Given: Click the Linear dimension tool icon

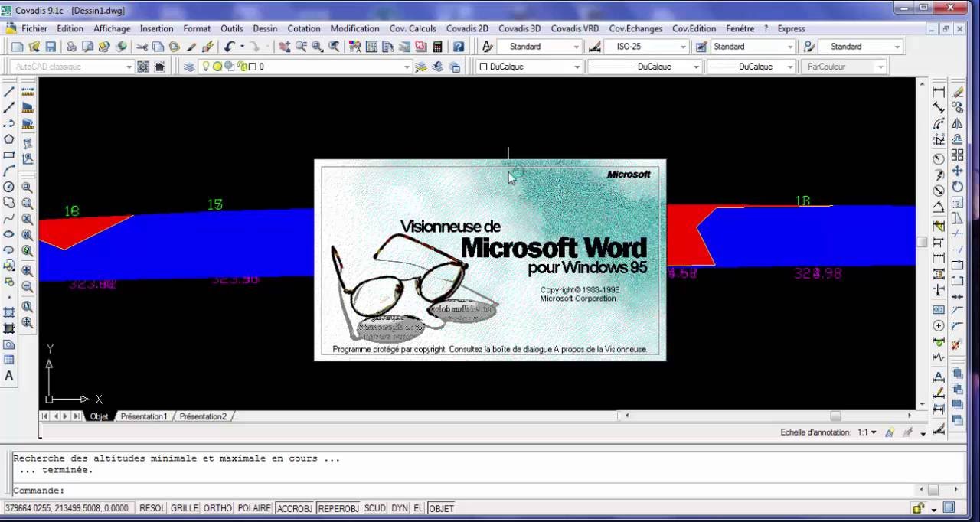Looking at the screenshot, I should [x=939, y=92].
